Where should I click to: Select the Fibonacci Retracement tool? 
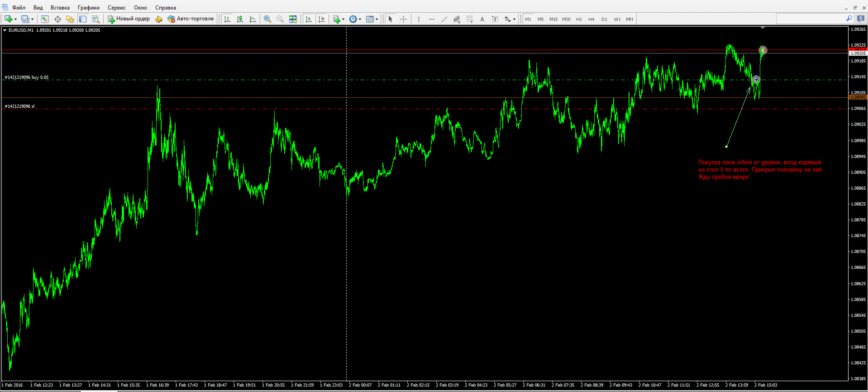pyautogui.click(x=469, y=19)
